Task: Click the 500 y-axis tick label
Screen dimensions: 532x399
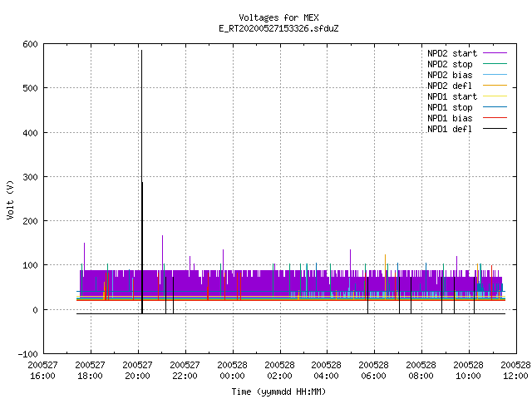Action: click(x=30, y=89)
